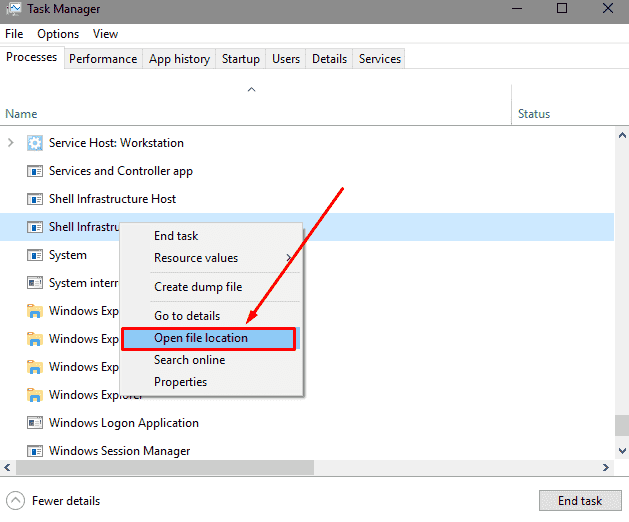
Task: Click the System process icon
Action: (35, 255)
